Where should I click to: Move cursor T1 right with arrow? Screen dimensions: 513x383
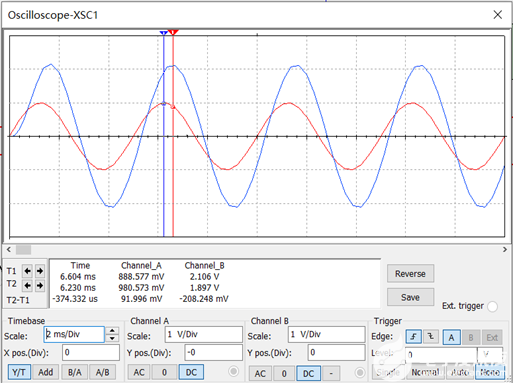pyautogui.click(x=40, y=271)
